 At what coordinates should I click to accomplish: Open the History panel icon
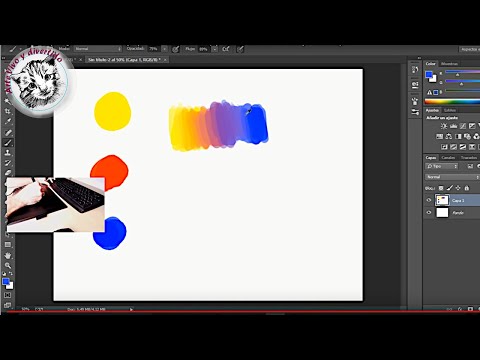click(415, 70)
